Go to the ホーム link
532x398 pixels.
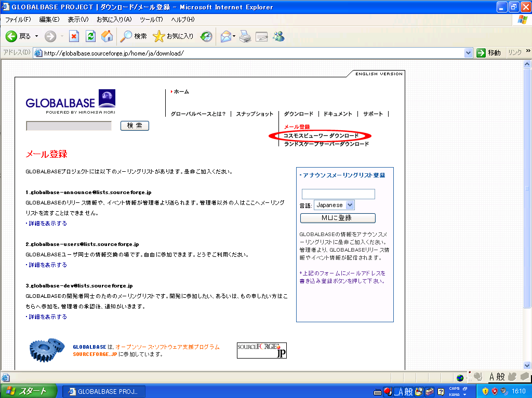(x=181, y=92)
